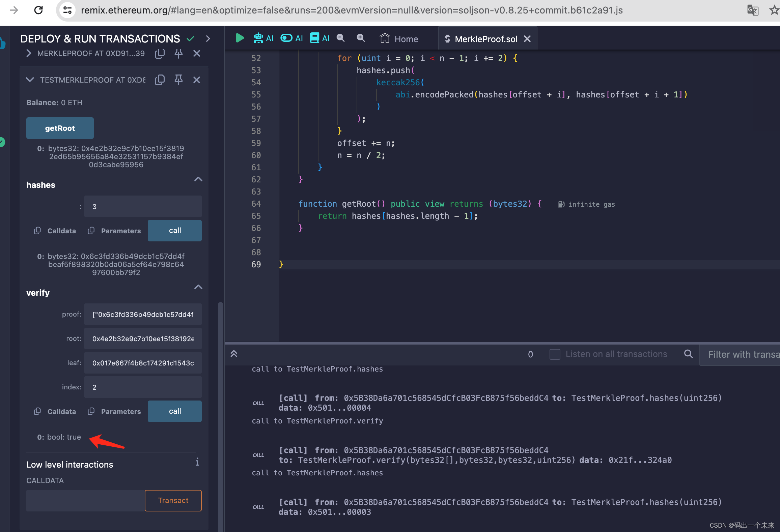Image resolution: width=780 pixels, height=532 pixels.
Task: Zoom out the editor font
Action: click(341, 38)
